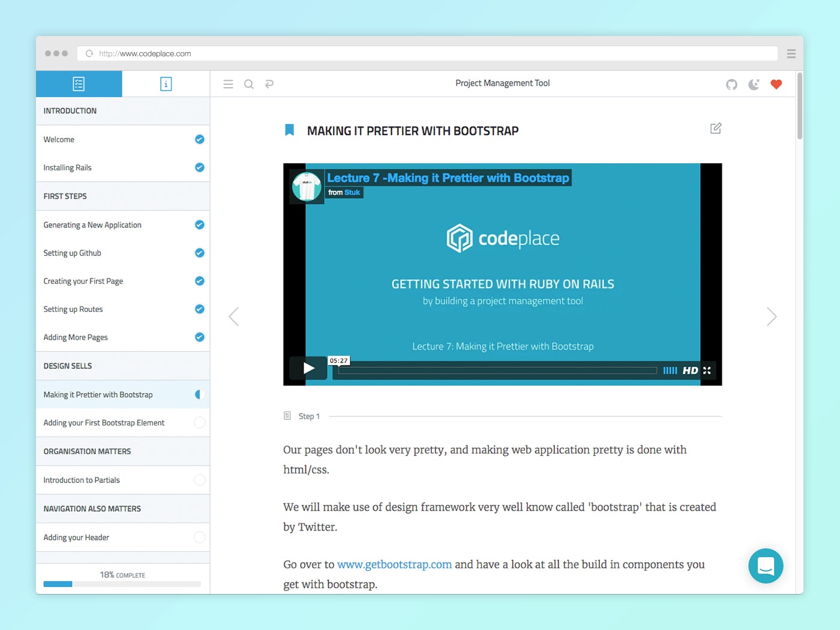Viewport: 840px width, 630px height.
Task: Select Making it Prettier with Bootstrap lesson
Action: (123, 394)
